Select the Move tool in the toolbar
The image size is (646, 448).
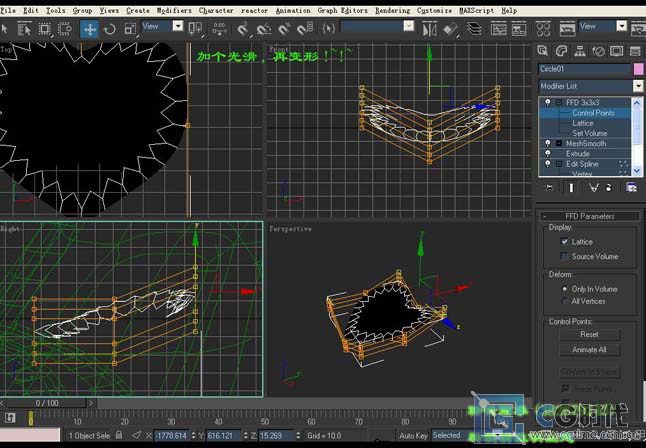90,28
